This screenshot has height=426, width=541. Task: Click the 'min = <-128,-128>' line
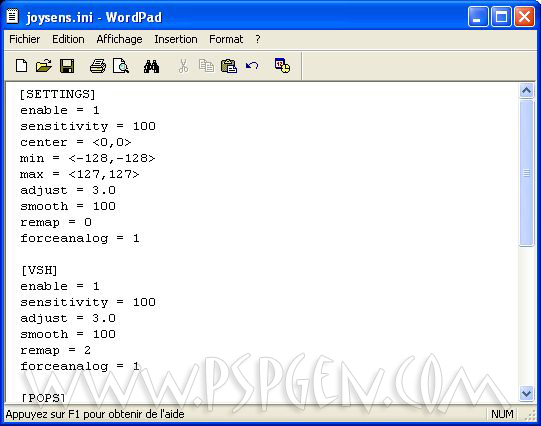[x=88, y=158]
